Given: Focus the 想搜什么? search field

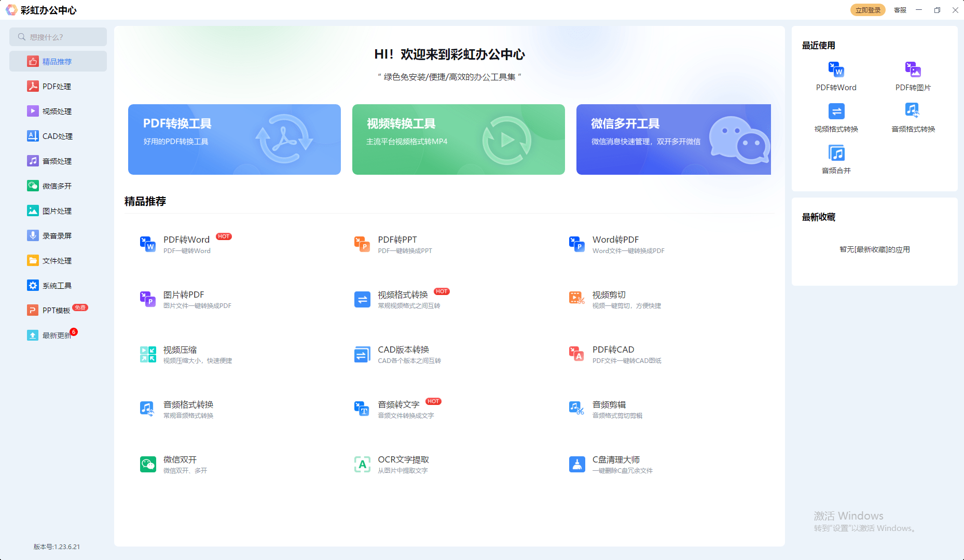Looking at the screenshot, I should [x=58, y=37].
